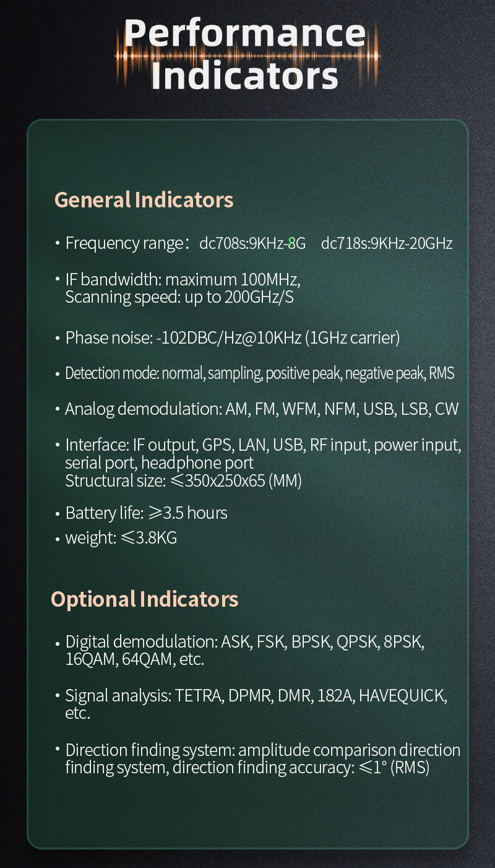Select the Frequency range label
The height and width of the screenshot is (868, 495).
[123, 243]
